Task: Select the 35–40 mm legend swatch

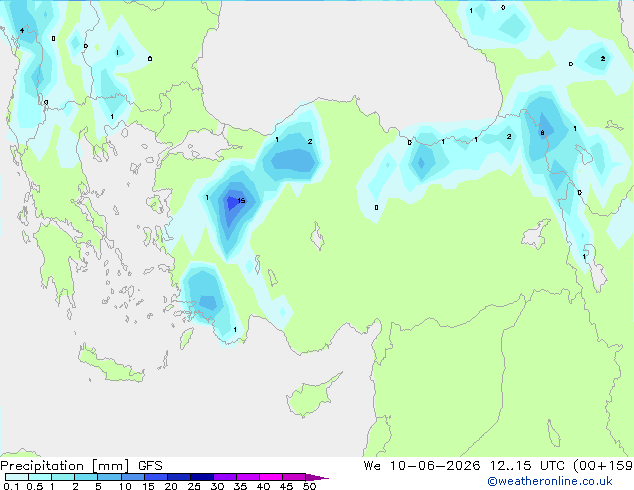Action: 248,477
